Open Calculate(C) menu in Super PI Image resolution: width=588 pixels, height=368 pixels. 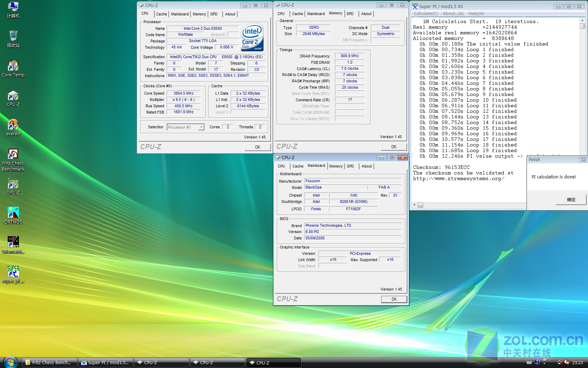pyautogui.click(x=426, y=14)
